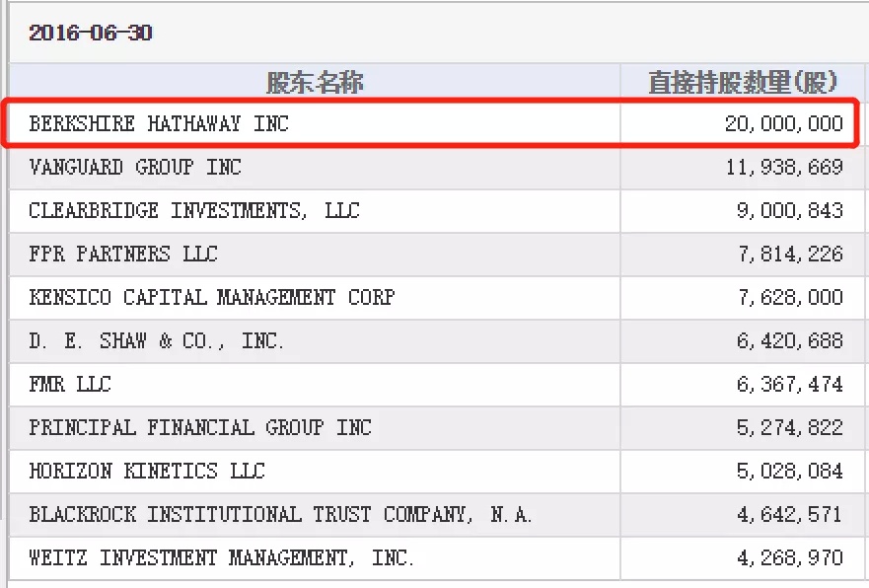Sort by the 股东名称 column header
The width and height of the screenshot is (869, 588).
(x=315, y=83)
